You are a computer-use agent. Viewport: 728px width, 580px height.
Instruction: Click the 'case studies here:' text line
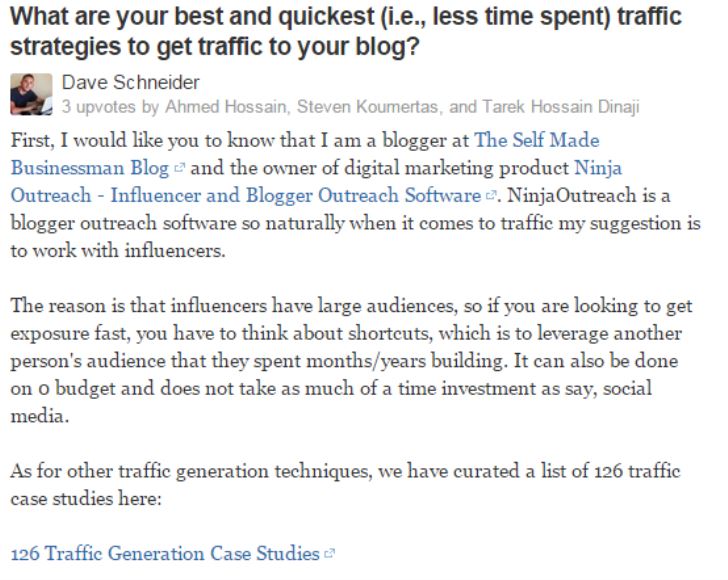(86, 498)
